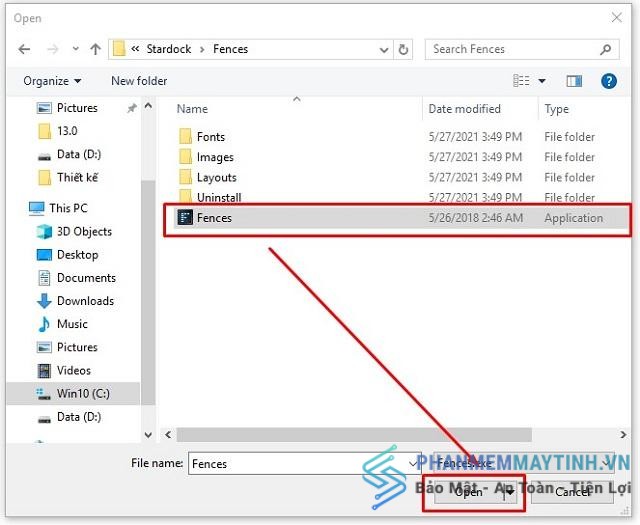Open pinned Pictures in Quick access
Image resolution: width=640 pixels, height=525 pixels.
coord(77,108)
